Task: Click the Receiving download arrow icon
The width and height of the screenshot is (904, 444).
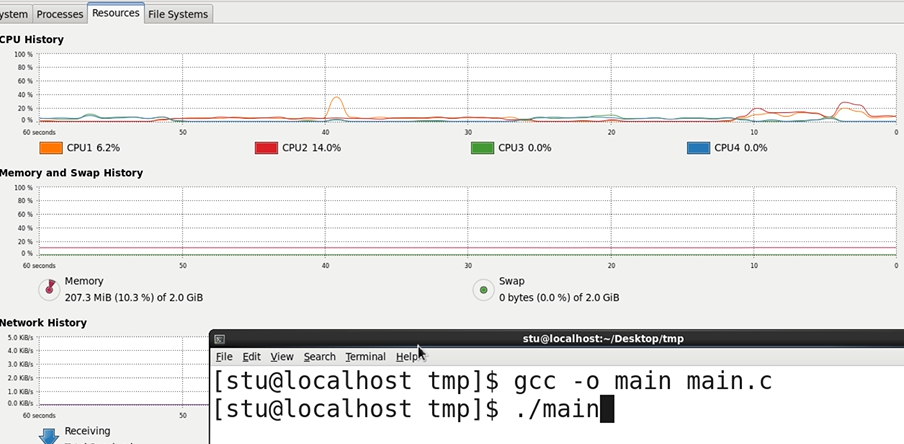Action: [49, 437]
